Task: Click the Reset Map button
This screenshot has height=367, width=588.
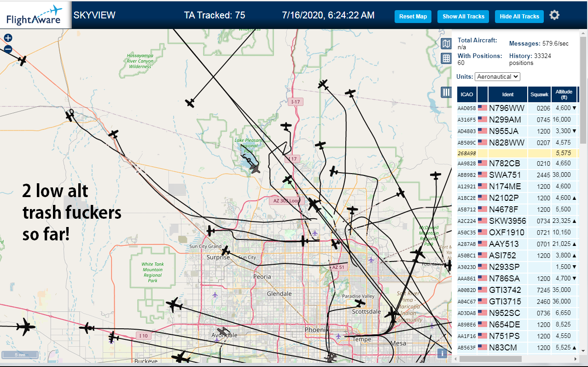Action: (x=413, y=17)
